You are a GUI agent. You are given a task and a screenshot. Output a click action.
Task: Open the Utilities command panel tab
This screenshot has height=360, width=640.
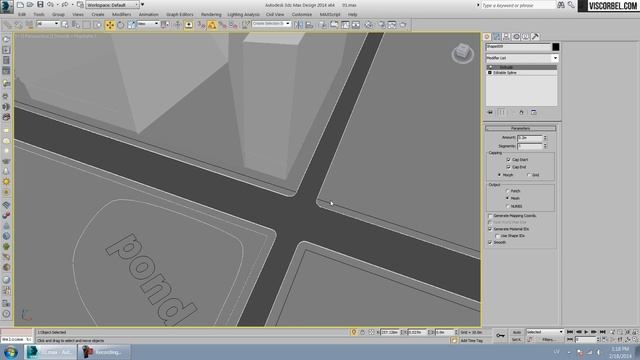(536, 37)
